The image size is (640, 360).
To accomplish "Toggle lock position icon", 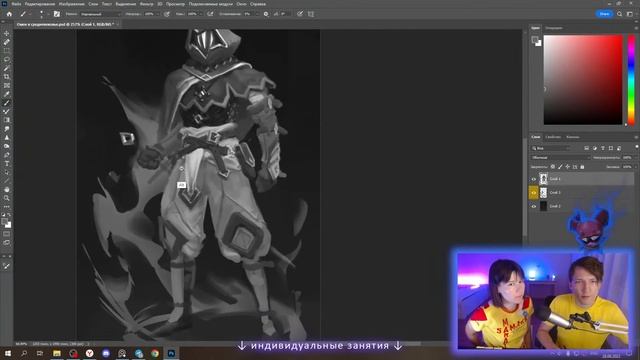I will [x=568, y=167].
